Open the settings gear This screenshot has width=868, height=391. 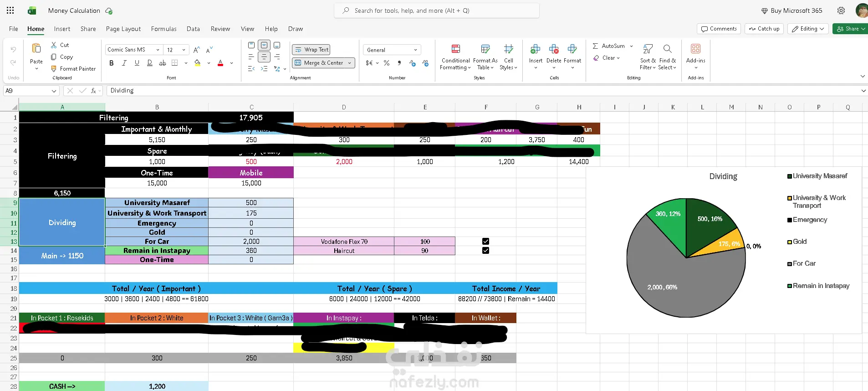pyautogui.click(x=841, y=10)
